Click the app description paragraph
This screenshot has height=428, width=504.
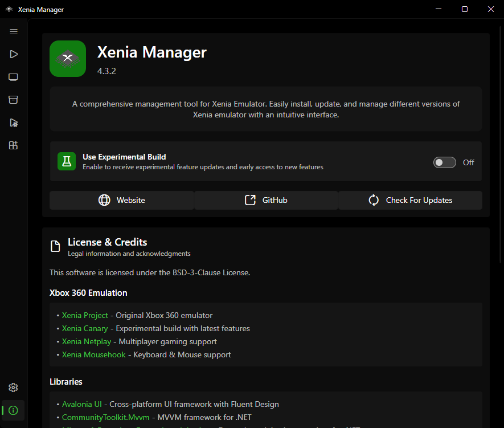click(266, 109)
